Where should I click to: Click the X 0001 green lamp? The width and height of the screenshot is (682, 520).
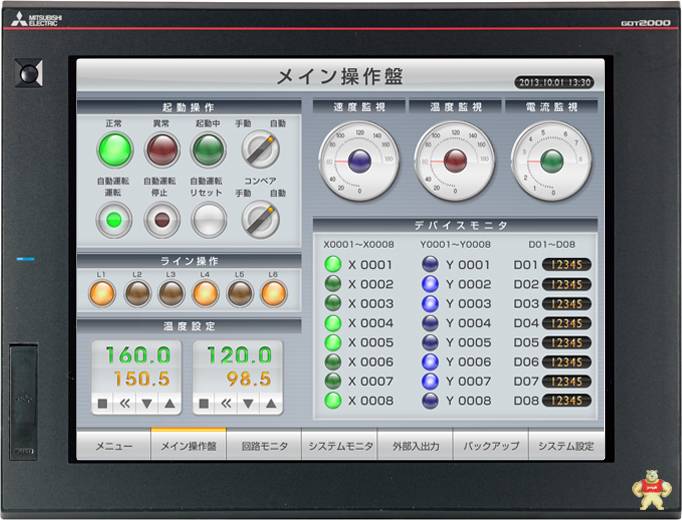click(x=333, y=264)
